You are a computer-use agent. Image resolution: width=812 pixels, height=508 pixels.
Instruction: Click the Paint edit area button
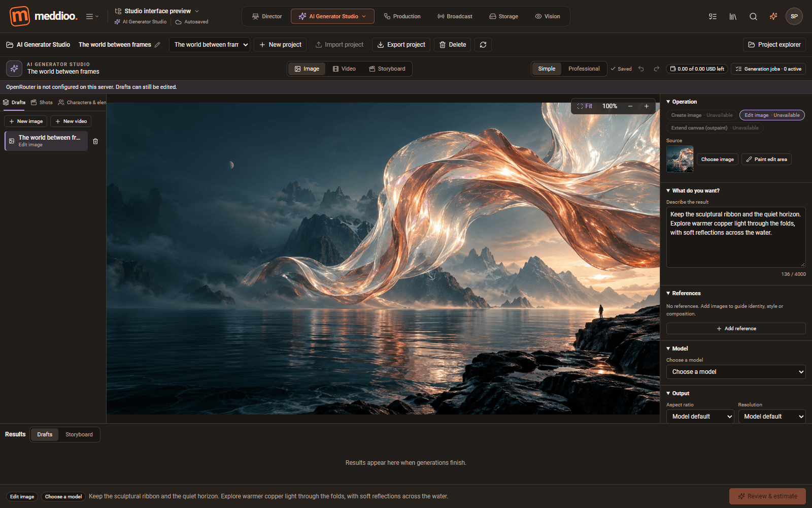point(766,160)
